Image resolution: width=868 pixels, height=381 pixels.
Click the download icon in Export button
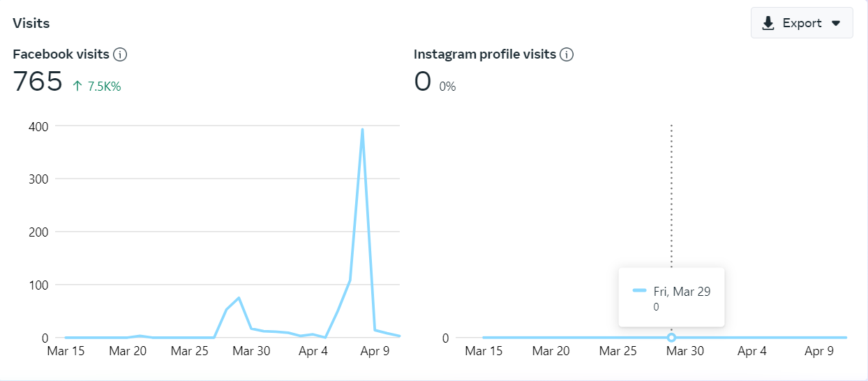(x=768, y=23)
